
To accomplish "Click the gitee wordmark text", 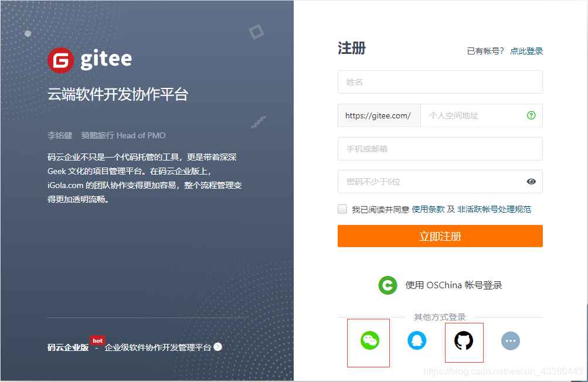I will tap(106, 60).
